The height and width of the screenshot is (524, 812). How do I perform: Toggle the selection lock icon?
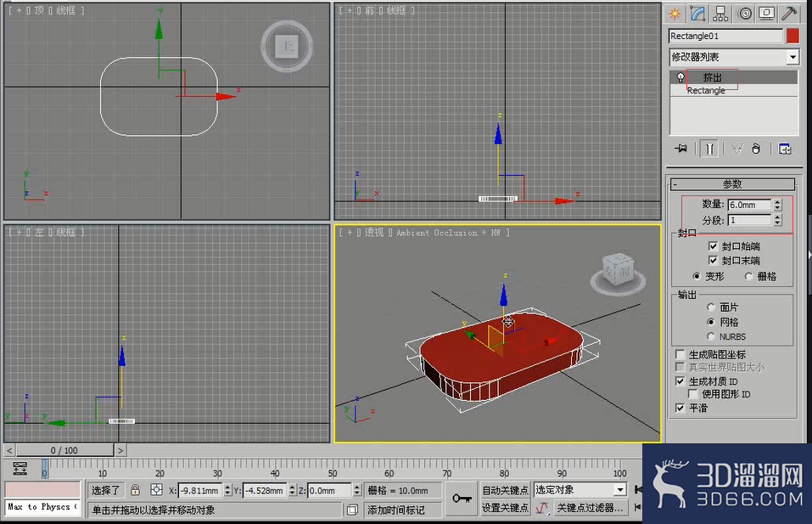[x=135, y=490]
